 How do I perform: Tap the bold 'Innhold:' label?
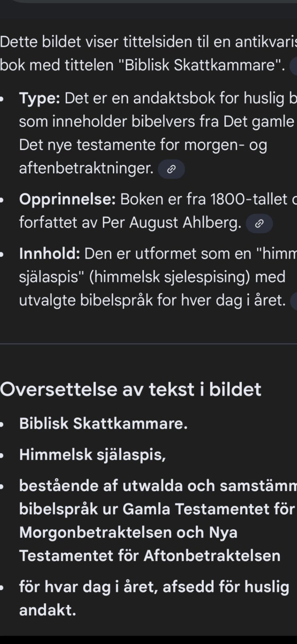pyautogui.click(x=49, y=254)
